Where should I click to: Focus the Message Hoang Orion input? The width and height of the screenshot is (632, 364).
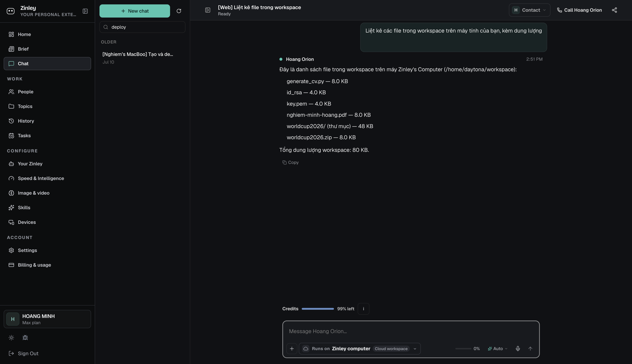[411, 331]
